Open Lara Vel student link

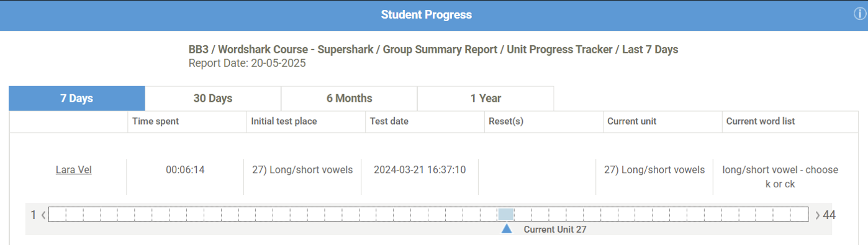tap(74, 170)
